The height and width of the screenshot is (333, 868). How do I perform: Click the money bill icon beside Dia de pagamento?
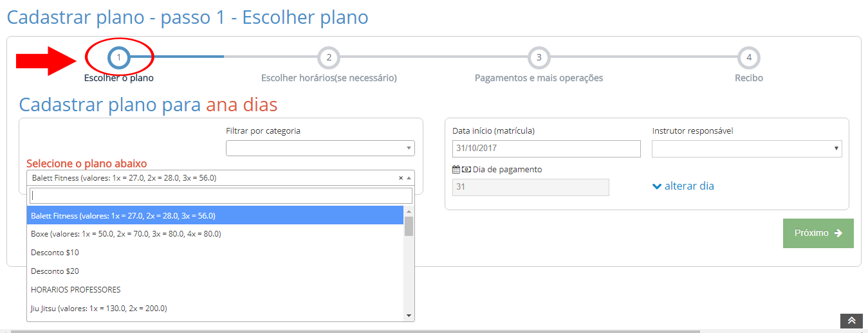[466, 170]
